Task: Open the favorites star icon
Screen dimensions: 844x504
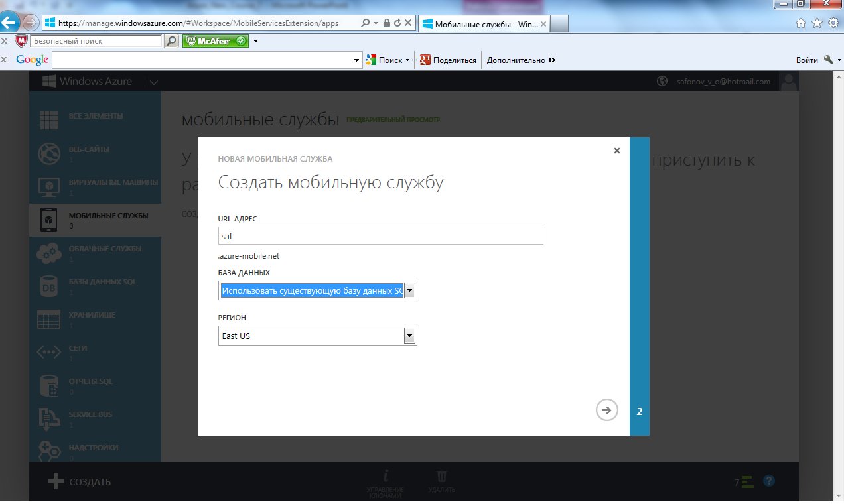Action: point(817,23)
